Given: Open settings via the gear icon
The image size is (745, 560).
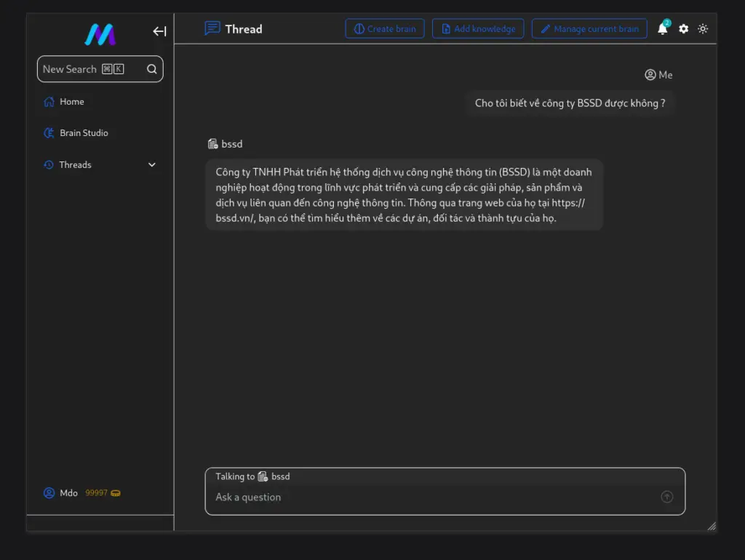Looking at the screenshot, I should (683, 29).
